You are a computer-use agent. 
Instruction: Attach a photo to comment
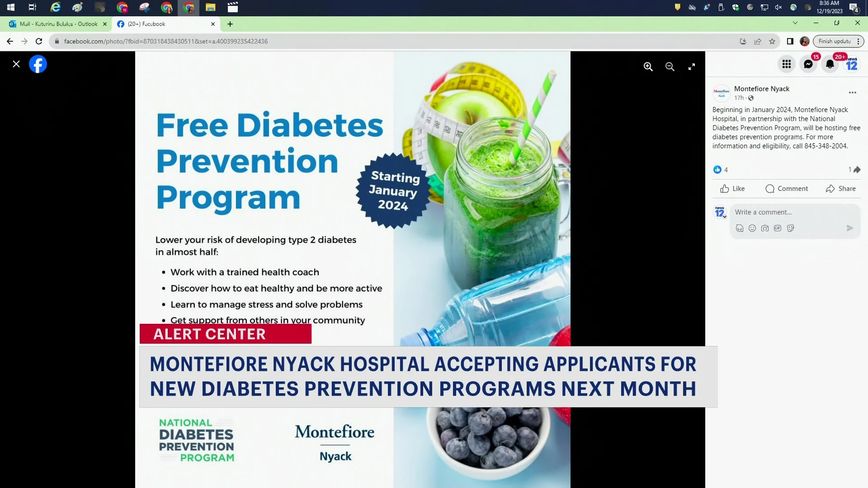765,228
